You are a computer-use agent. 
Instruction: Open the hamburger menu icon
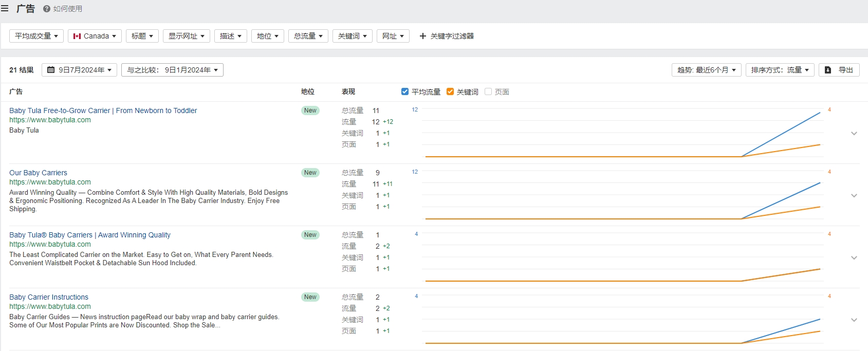point(5,9)
